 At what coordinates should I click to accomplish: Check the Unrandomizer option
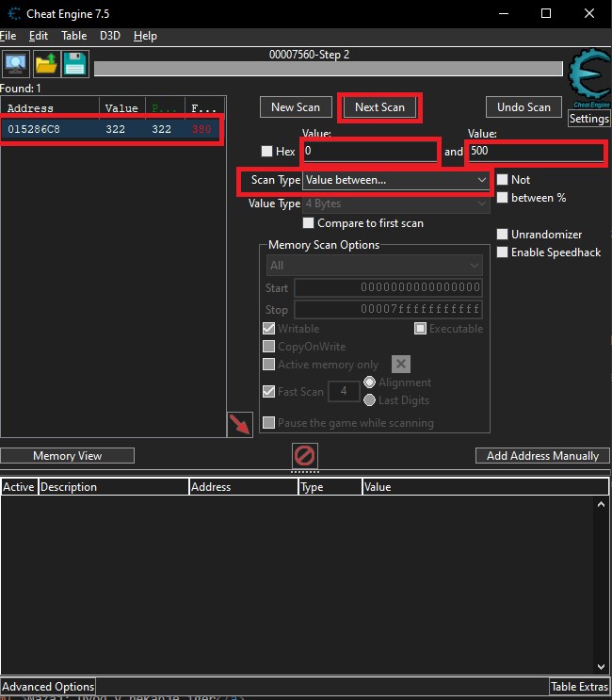[x=503, y=235]
